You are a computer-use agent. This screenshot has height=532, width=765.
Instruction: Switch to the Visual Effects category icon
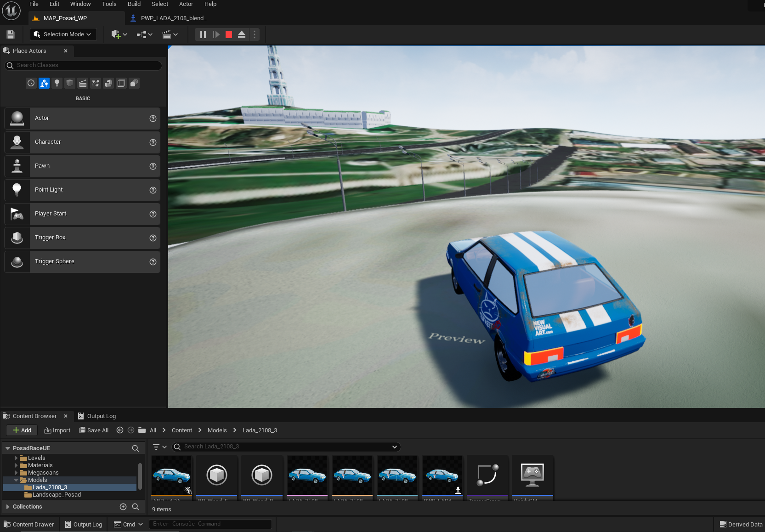(x=96, y=83)
